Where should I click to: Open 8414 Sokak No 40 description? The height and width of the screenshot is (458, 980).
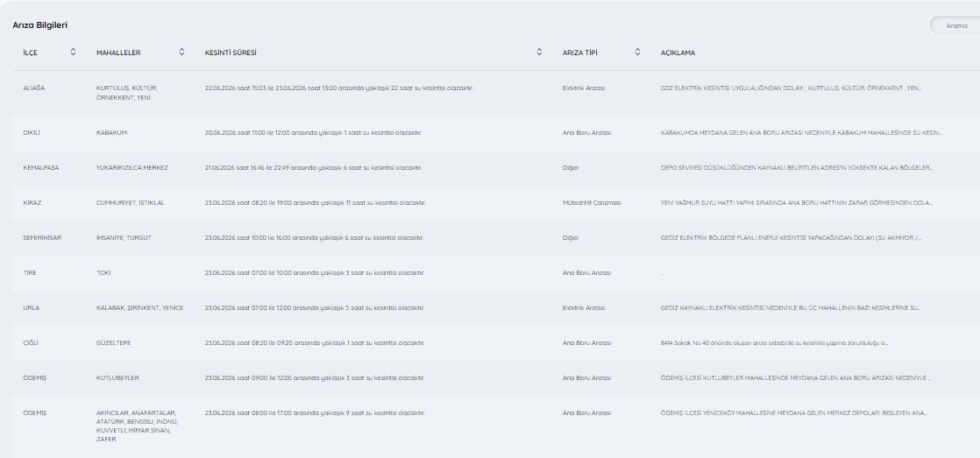click(x=774, y=342)
